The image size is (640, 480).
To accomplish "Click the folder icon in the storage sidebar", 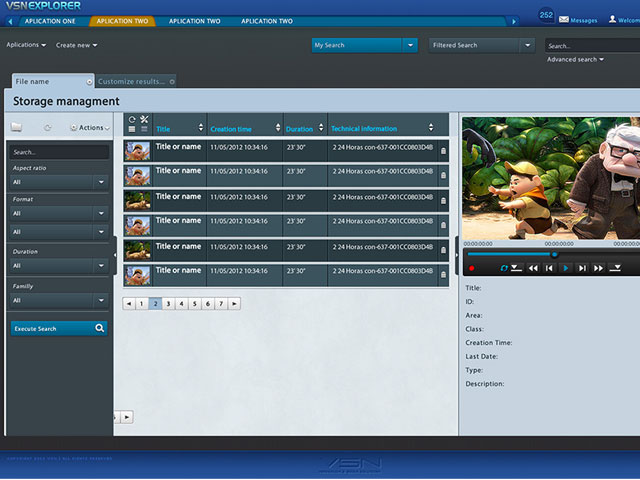I will pyautogui.click(x=16, y=127).
